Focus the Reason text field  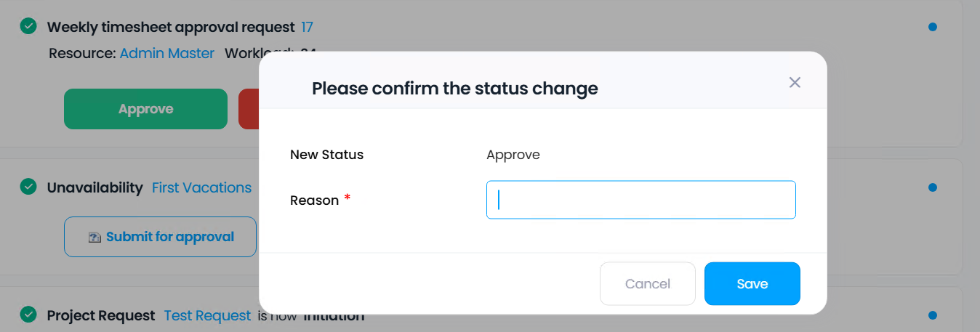click(x=640, y=200)
